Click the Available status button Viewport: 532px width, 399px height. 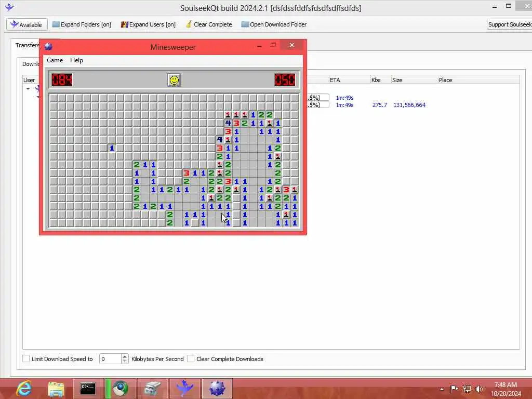pyautogui.click(x=26, y=24)
